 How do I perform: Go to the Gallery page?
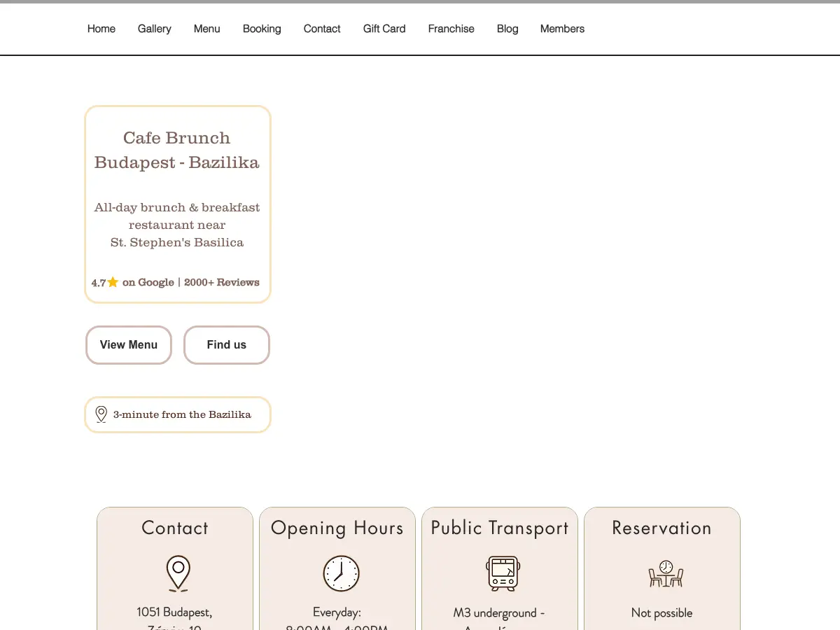[x=154, y=29]
